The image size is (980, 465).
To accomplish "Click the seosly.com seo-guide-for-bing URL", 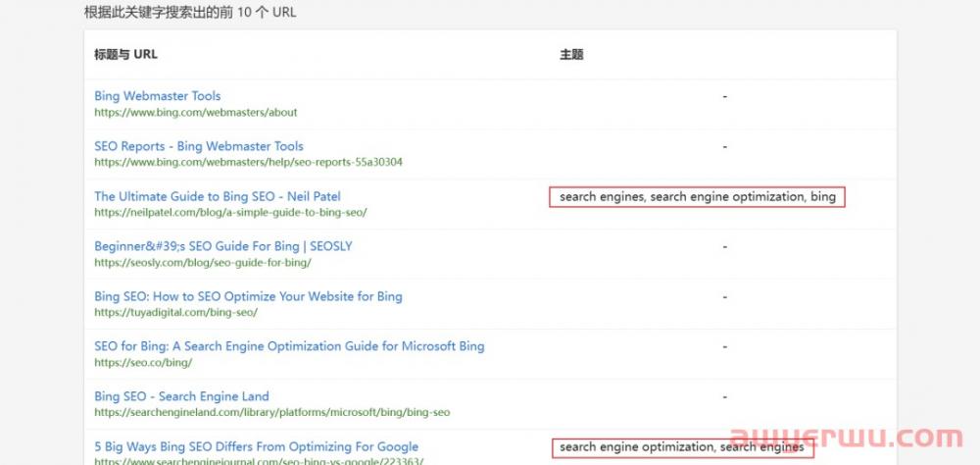I will pyautogui.click(x=203, y=263).
